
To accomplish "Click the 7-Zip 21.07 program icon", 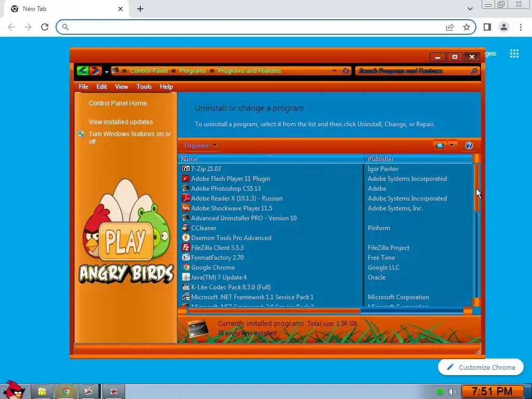I will (x=185, y=169).
